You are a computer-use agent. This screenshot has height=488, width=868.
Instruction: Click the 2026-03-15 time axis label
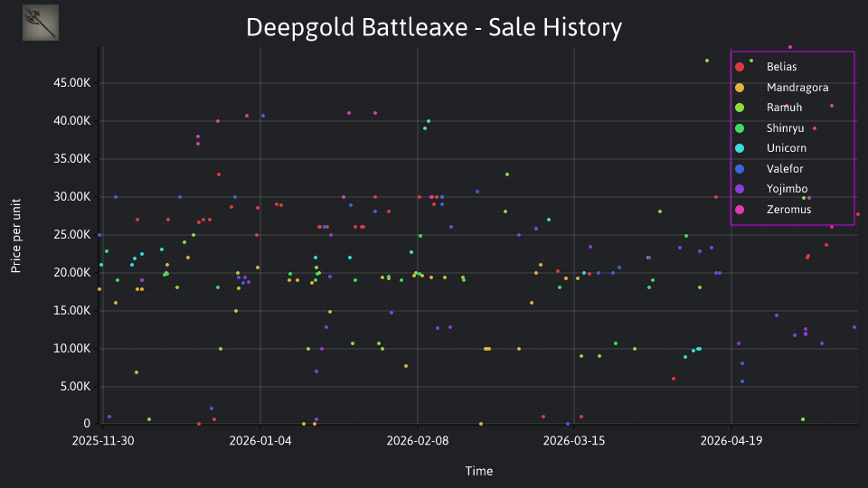574,441
